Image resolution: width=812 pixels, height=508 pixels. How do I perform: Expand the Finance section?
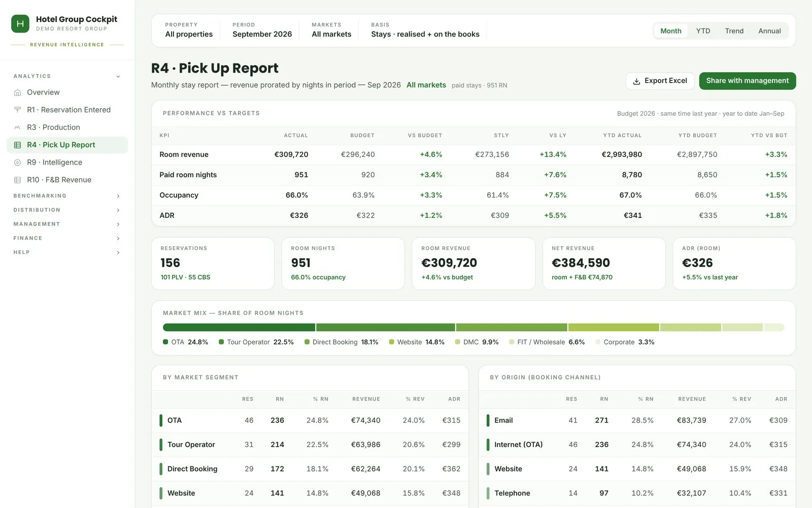[x=67, y=238]
